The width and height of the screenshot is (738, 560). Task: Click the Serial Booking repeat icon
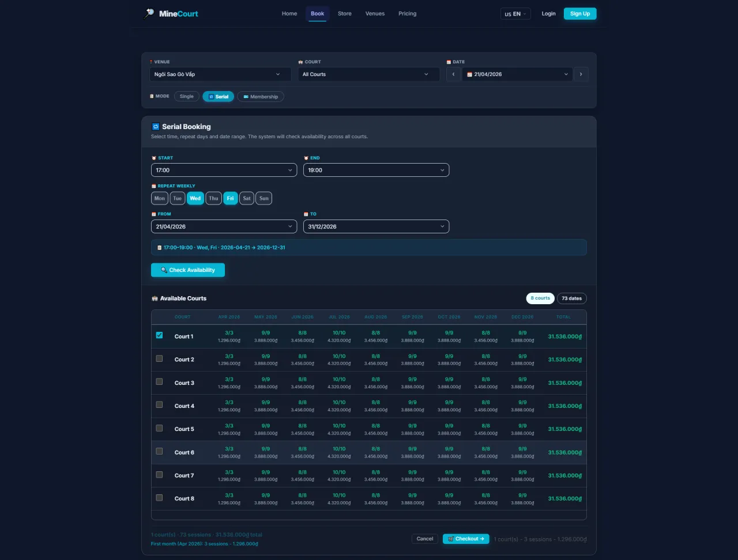pos(155,127)
